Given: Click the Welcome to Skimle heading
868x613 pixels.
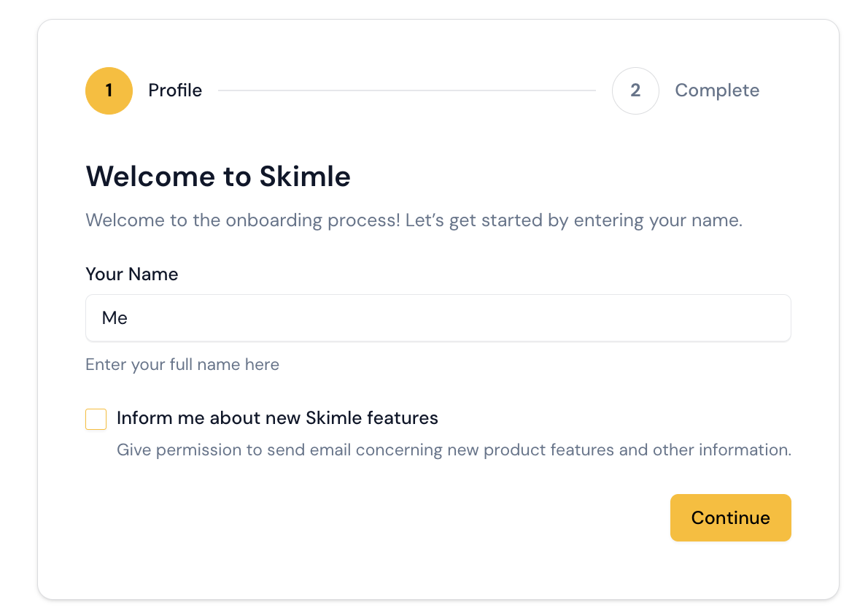Looking at the screenshot, I should [218, 177].
